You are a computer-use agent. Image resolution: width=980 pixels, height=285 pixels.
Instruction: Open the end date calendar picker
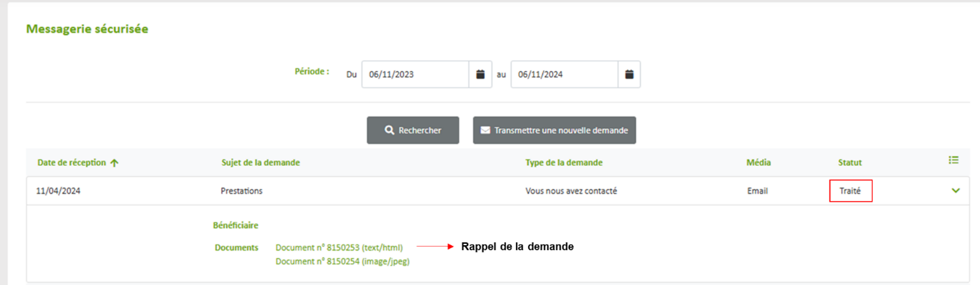629,74
